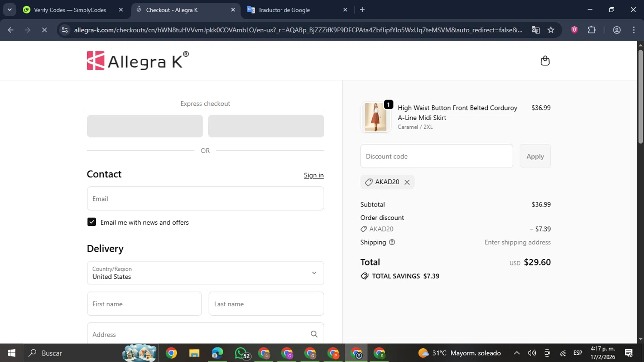644x362 pixels.
Task: Click the Sign in link
Action: pyautogui.click(x=314, y=175)
